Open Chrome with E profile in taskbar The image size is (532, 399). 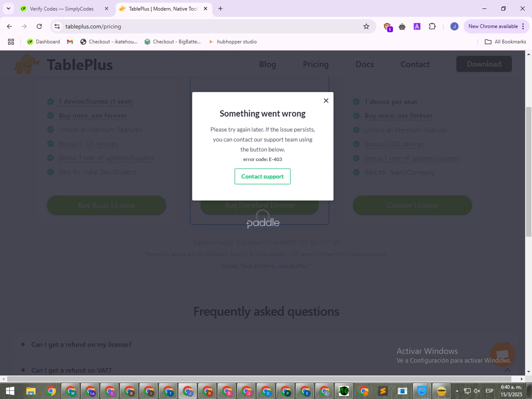(305, 391)
